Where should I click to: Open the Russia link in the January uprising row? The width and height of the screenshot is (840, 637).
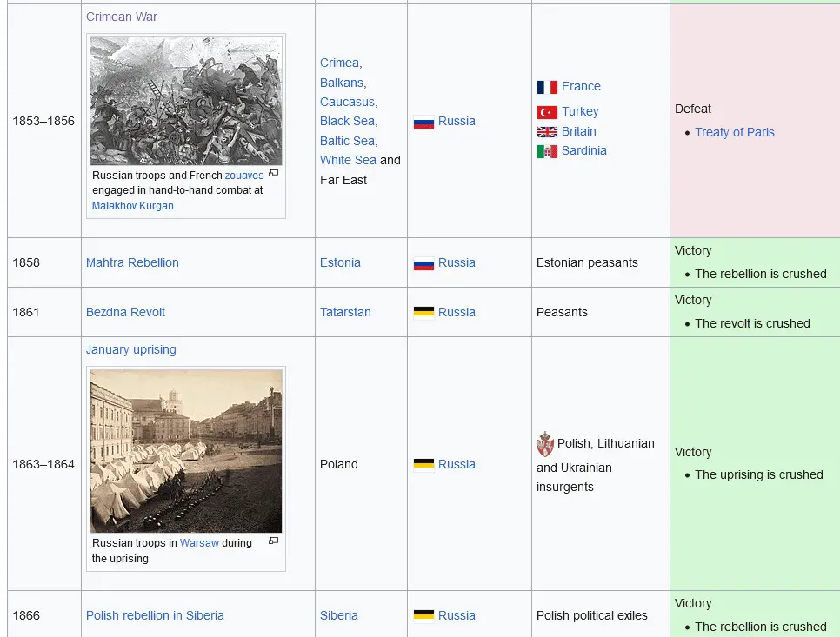pos(457,464)
